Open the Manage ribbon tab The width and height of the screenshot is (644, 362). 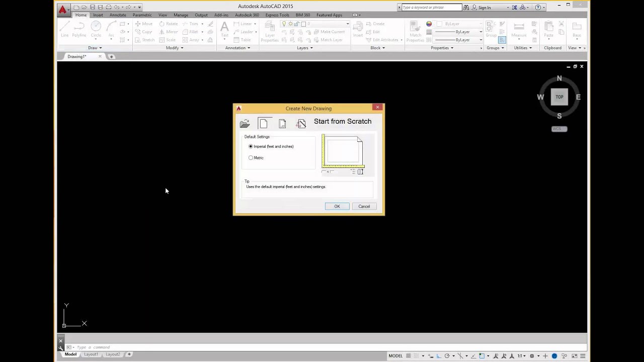[181, 15]
